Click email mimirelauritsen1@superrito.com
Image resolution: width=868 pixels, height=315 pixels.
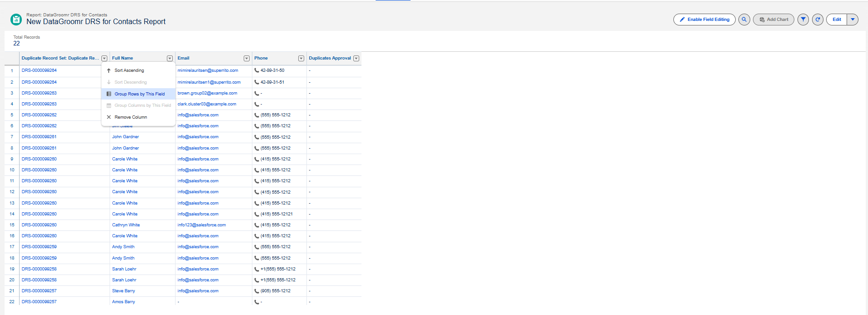(x=209, y=82)
